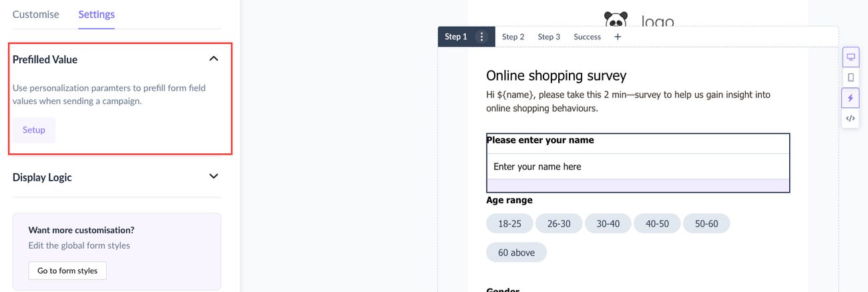
Task: Pick the 60 above age option
Action: (x=516, y=253)
